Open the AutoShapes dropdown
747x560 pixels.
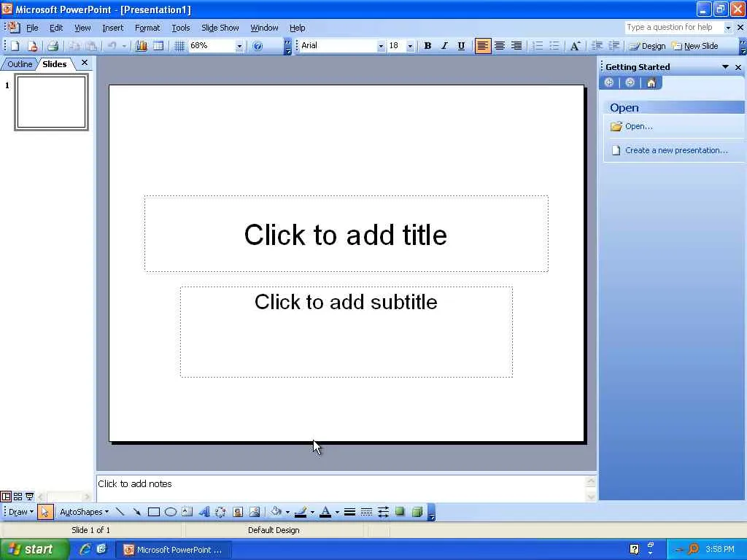[84, 512]
